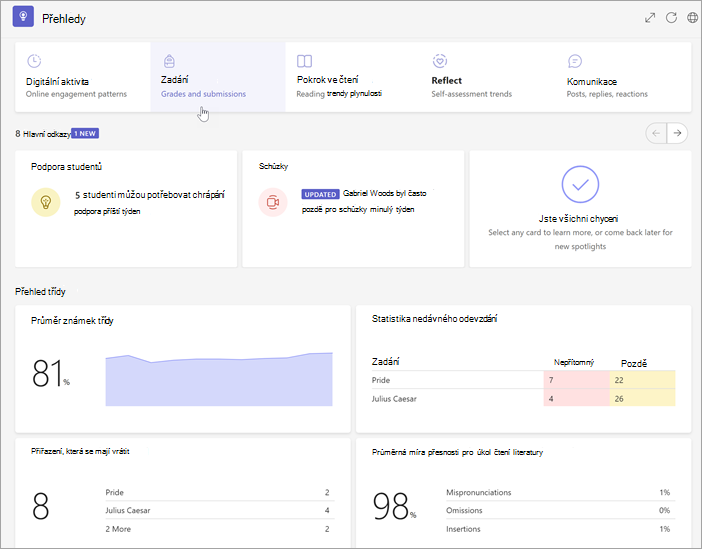The height and width of the screenshot is (549, 702).
Task: Open the Podpora studentů spotlight card
Action: pos(126,209)
